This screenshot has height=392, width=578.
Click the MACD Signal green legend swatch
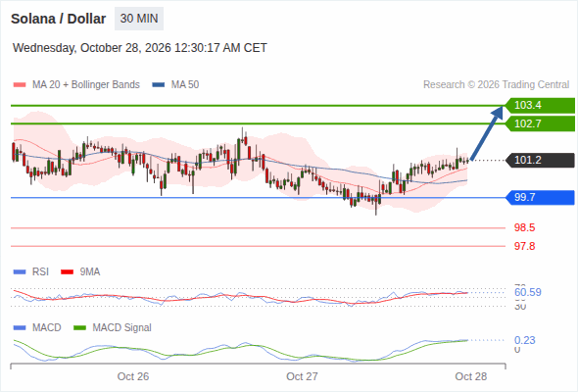click(x=80, y=328)
